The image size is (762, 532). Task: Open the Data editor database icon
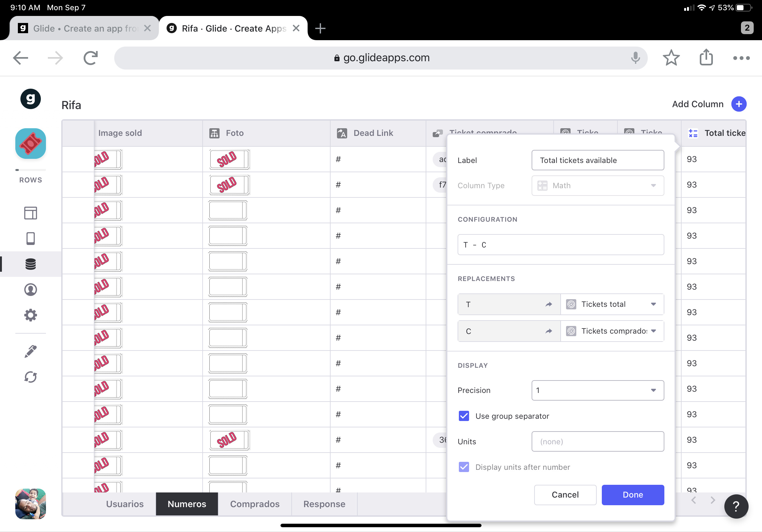(31, 264)
